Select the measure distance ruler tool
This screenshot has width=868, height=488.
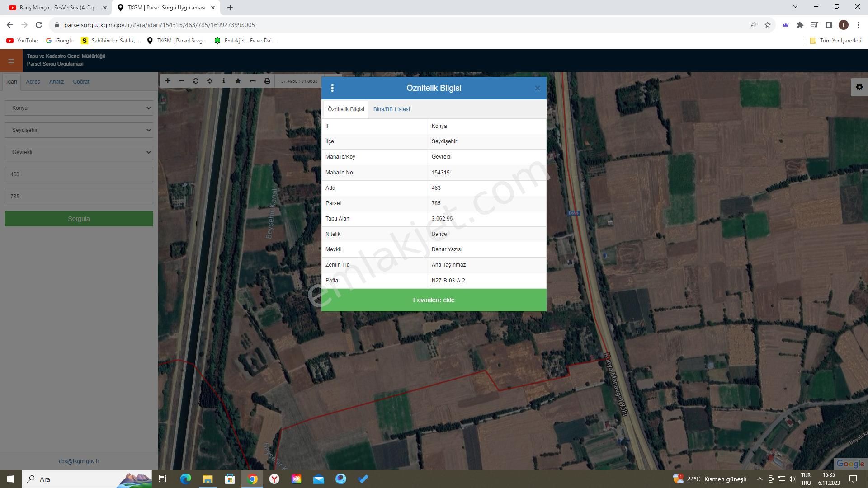click(x=253, y=81)
